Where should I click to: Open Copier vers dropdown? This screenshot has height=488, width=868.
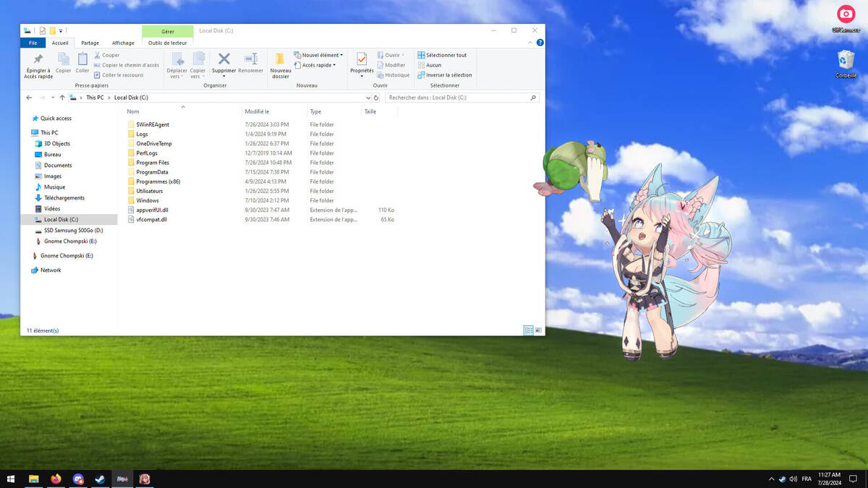pyautogui.click(x=197, y=65)
